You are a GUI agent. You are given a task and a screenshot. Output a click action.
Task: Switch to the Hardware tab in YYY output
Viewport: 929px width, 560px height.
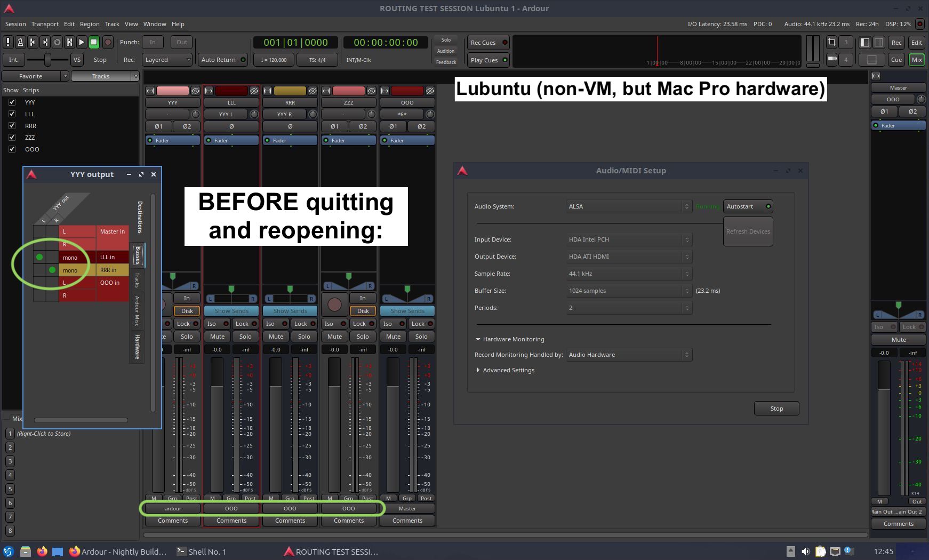point(137,347)
